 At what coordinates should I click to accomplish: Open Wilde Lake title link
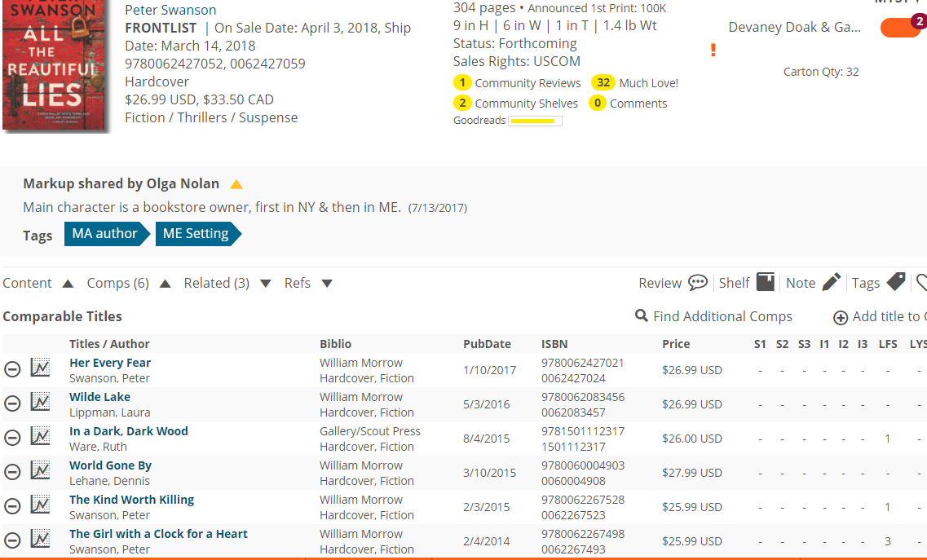[x=100, y=397]
